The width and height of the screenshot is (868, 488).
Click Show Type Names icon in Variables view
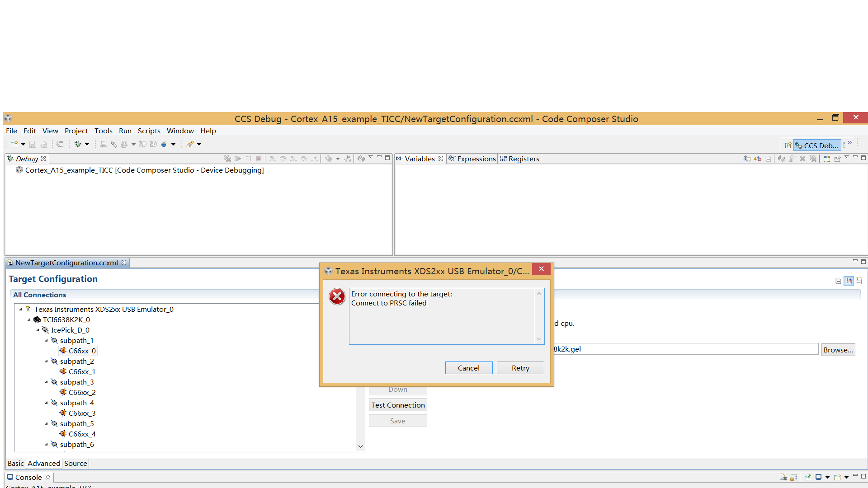tap(747, 159)
